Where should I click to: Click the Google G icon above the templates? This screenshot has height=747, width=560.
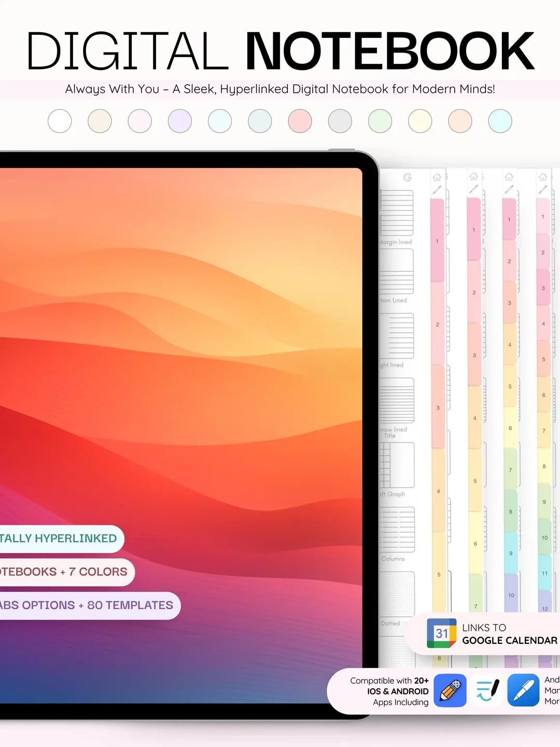[408, 177]
